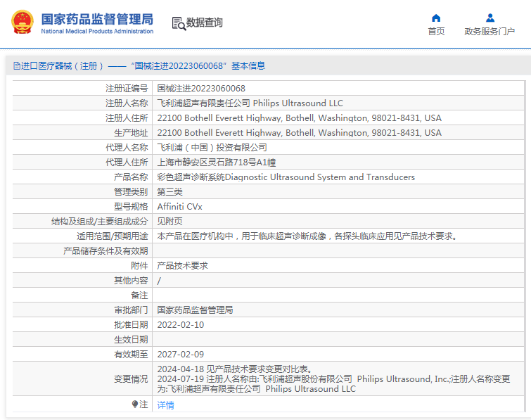Click the 管理类别 row label
The width and height of the screenshot is (531, 420).
point(131,192)
